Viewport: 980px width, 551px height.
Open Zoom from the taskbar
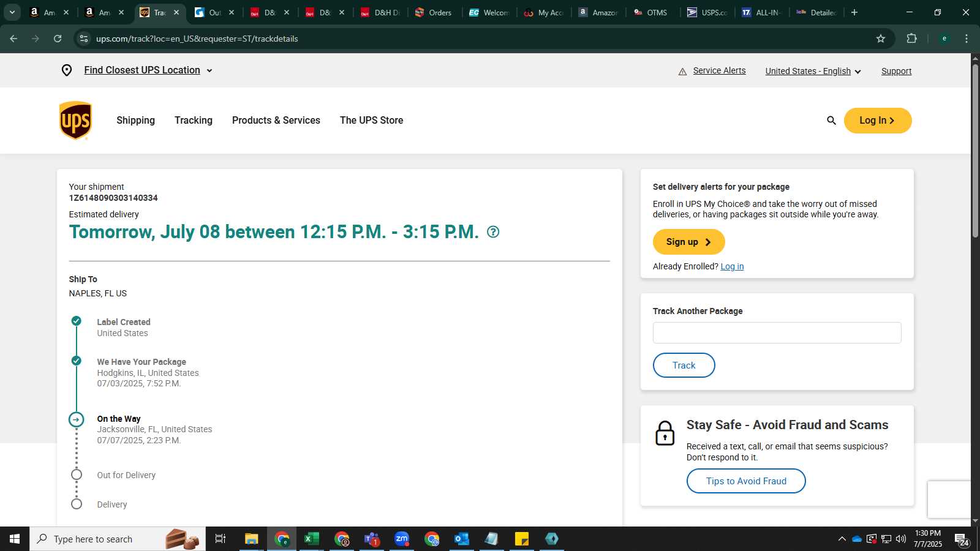coord(402,539)
